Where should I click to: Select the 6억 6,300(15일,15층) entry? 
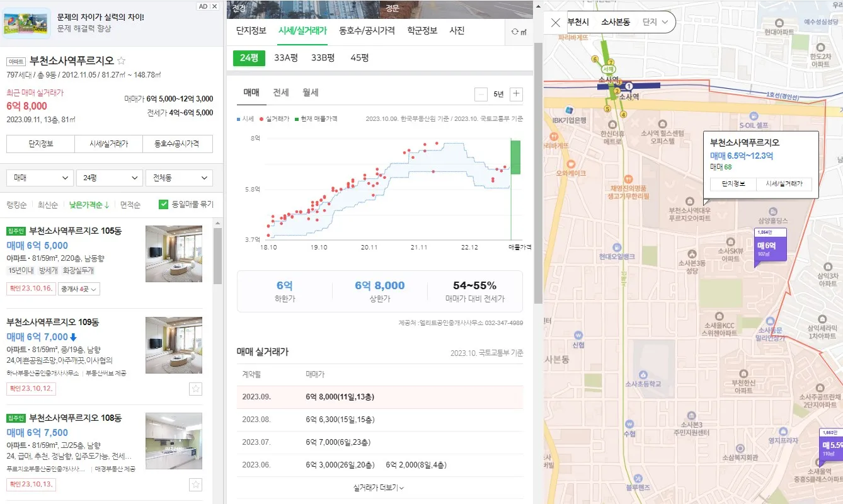tap(341, 420)
